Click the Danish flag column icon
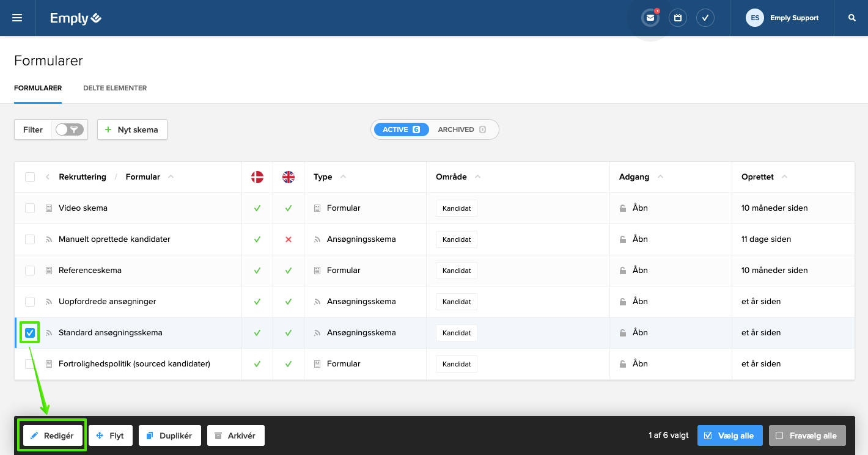This screenshot has width=868, height=455. [x=257, y=177]
